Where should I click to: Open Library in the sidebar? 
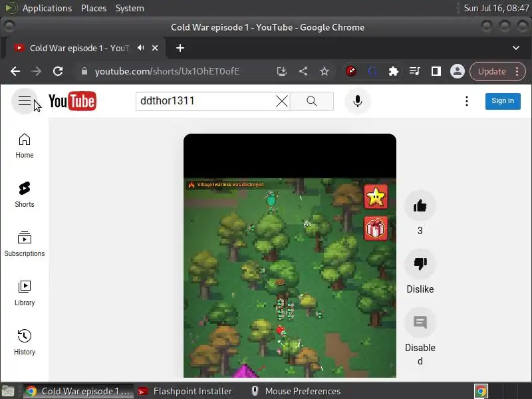click(x=25, y=293)
